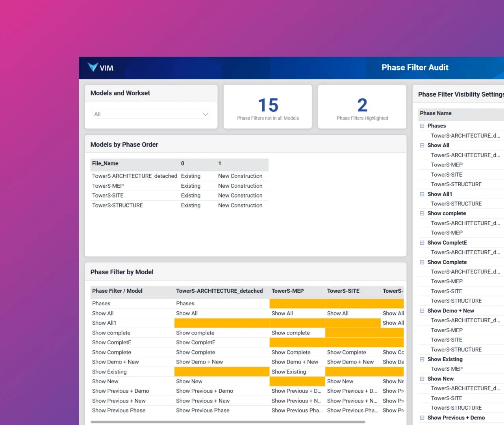The image size is (504, 425).
Task: Collapse the Show Previous + Demo group
Action: 422,418
